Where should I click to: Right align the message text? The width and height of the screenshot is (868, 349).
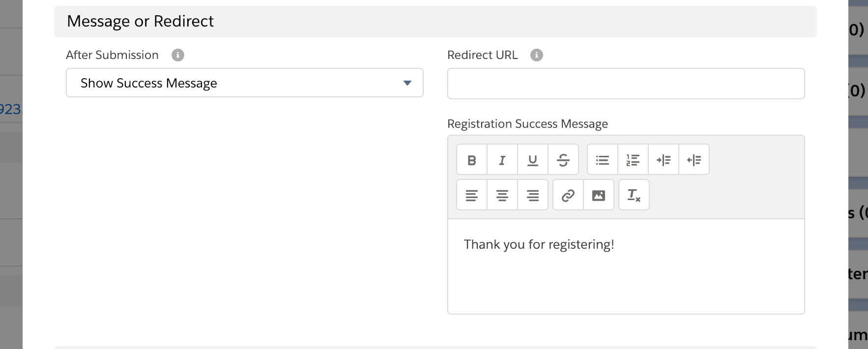pyautogui.click(x=533, y=195)
